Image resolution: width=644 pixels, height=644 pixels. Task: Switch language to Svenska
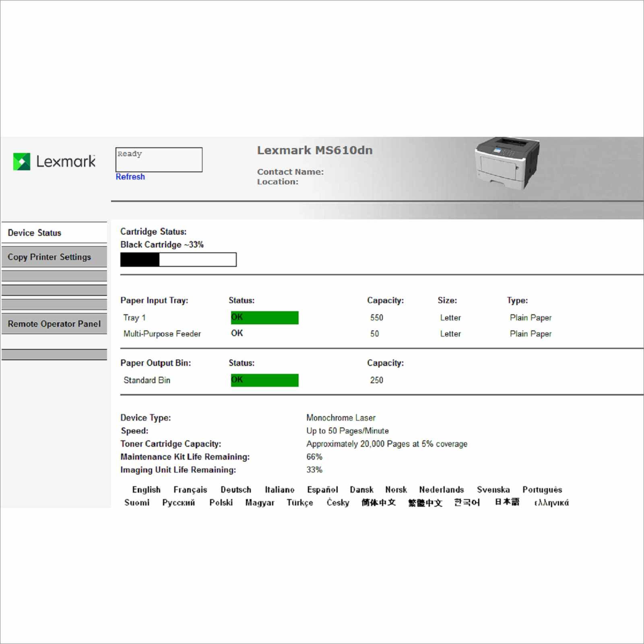tap(493, 489)
